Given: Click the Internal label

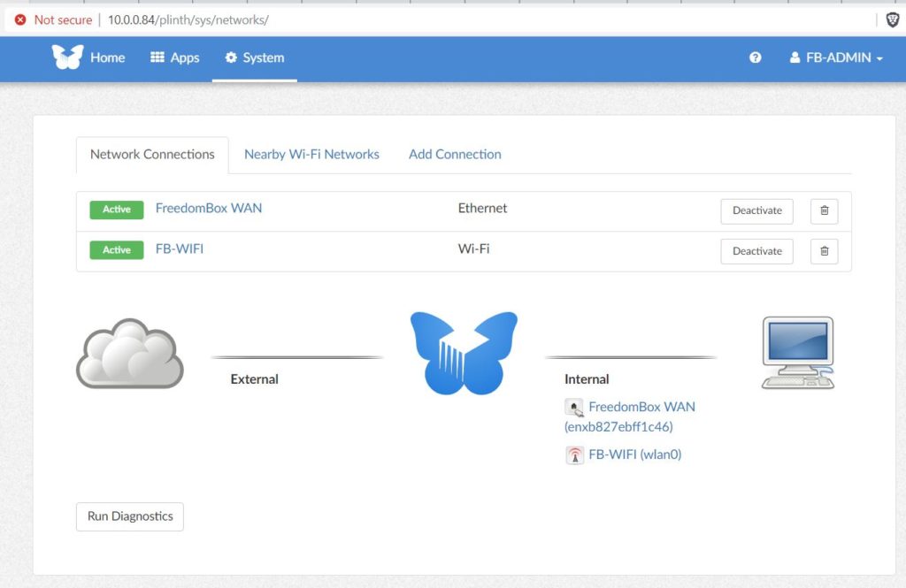Looking at the screenshot, I should (587, 379).
